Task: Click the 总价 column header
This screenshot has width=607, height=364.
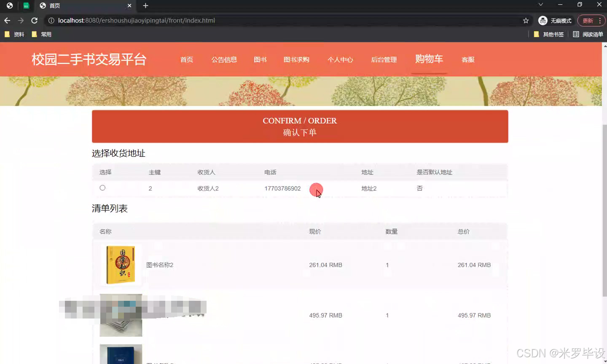Action: [x=464, y=232]
